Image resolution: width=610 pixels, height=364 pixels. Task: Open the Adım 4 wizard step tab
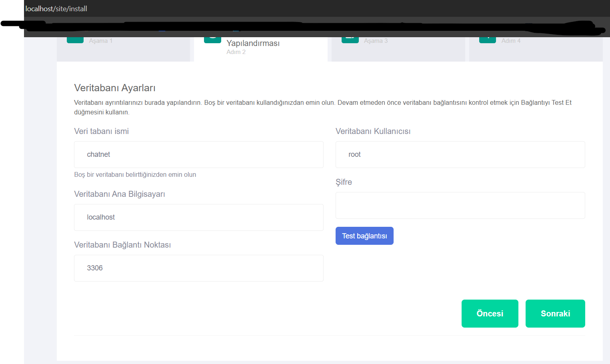(536, 49)
